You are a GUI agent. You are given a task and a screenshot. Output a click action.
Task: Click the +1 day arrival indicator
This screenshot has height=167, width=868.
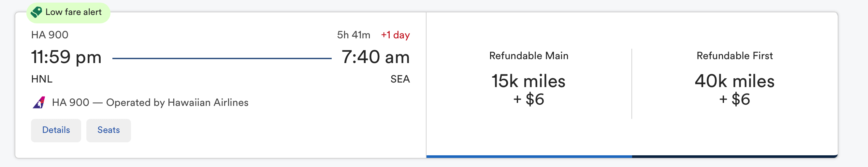click(395, 35)
